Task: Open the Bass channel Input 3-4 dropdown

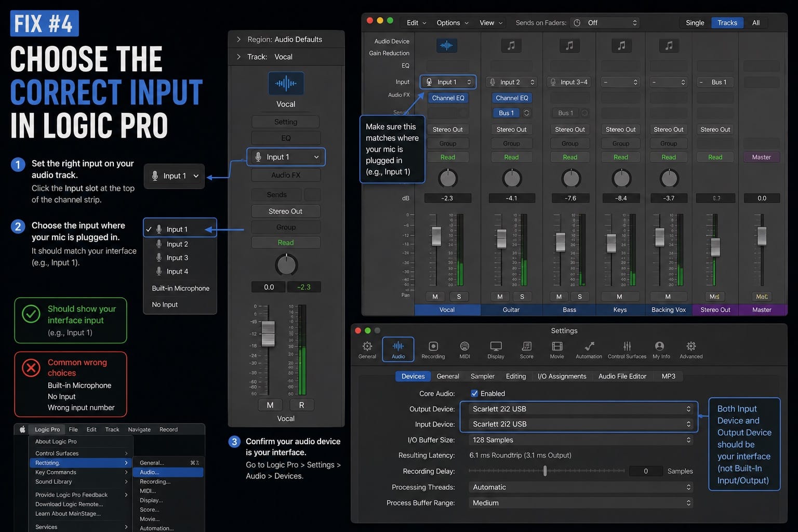Action: [569, 82]
